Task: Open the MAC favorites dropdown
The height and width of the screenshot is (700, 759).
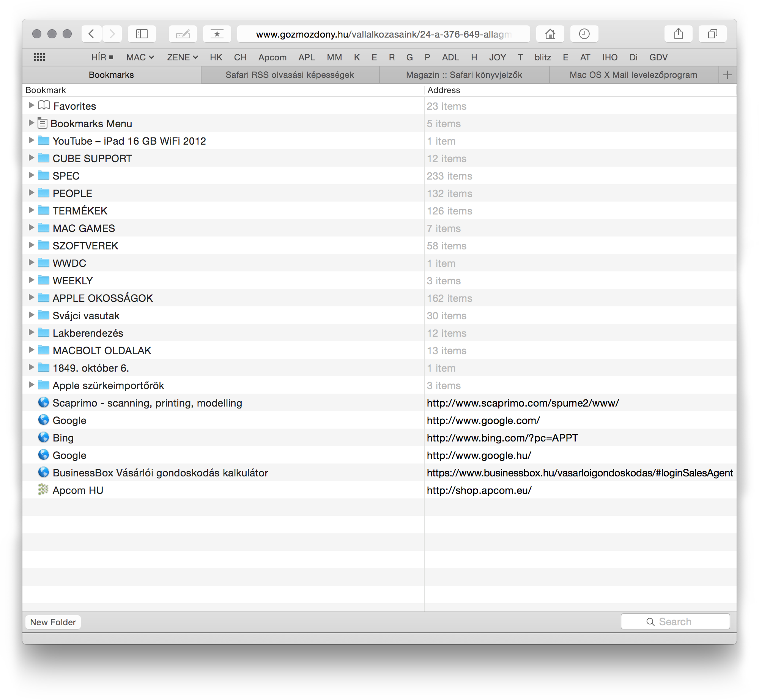Action: (x=140, y=57)
